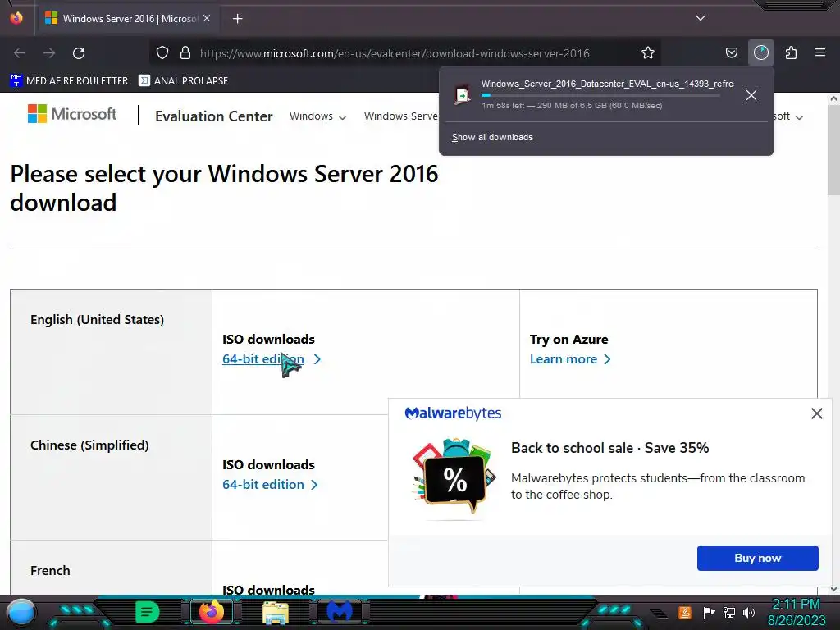Image resolution: width=840 pixels, height=630 pixels.
Task: Open Malwarebytes from the taskbar
Action: click(x=339, y=612)
